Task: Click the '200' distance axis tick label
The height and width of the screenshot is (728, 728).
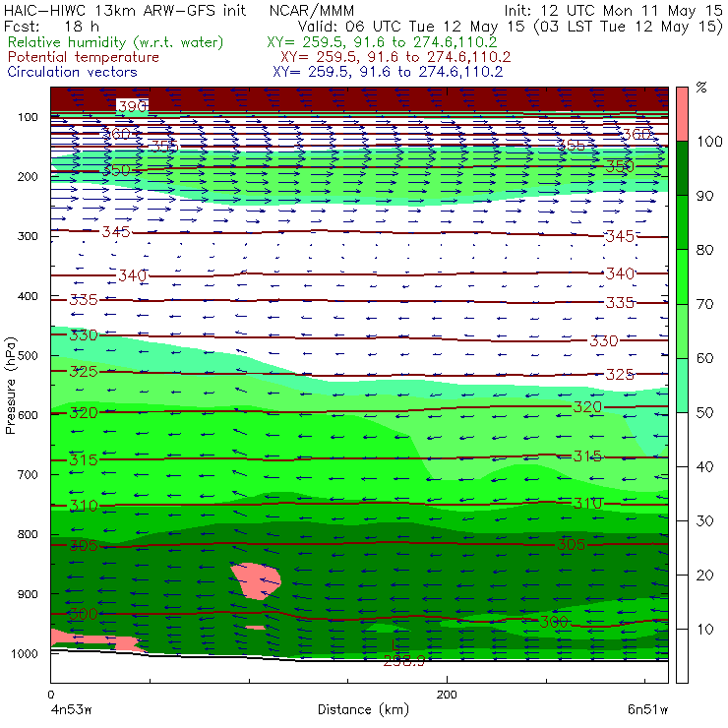Action: 447,695
